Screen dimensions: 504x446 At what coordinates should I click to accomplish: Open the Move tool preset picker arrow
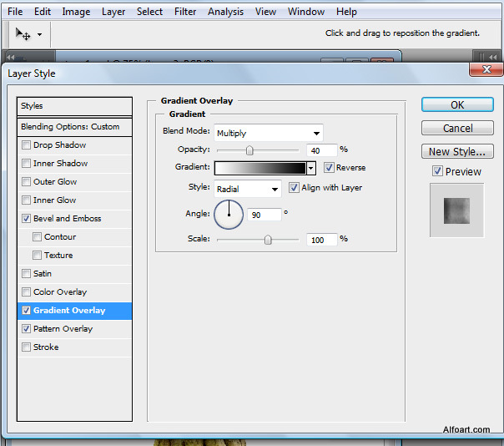click(39, 35)
